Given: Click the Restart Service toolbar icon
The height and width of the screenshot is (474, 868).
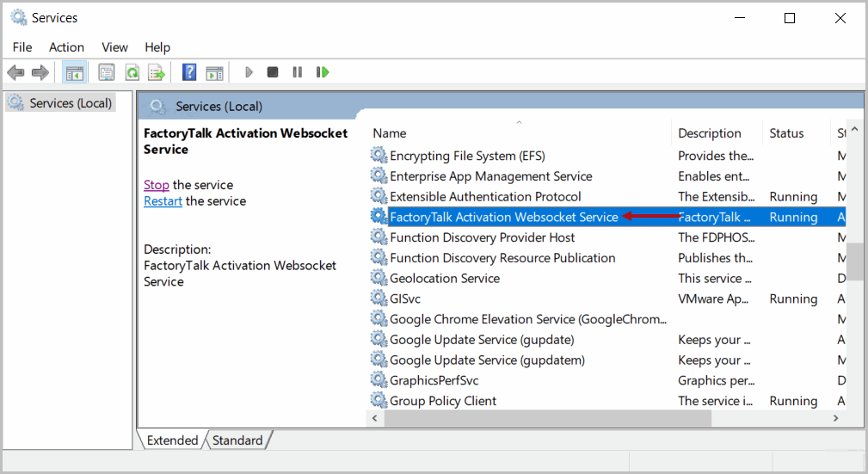Looking at the screenshot, I should click(x=323, y=72).
